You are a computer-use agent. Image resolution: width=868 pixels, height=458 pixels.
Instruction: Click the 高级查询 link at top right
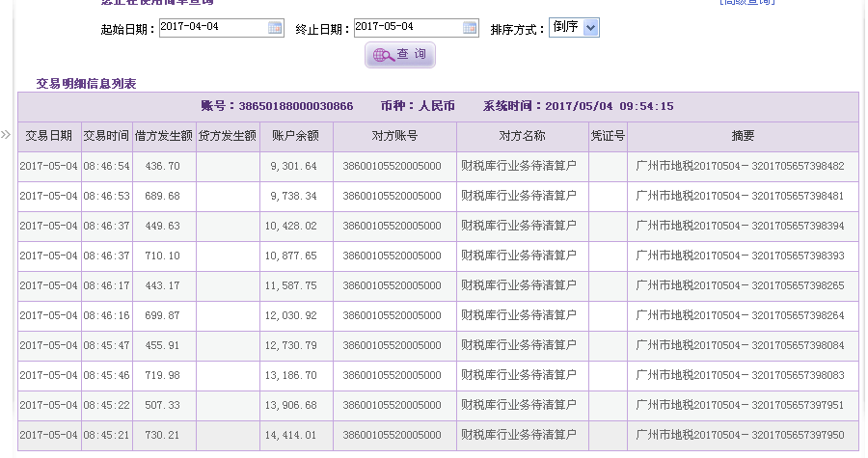click(746, 3)
